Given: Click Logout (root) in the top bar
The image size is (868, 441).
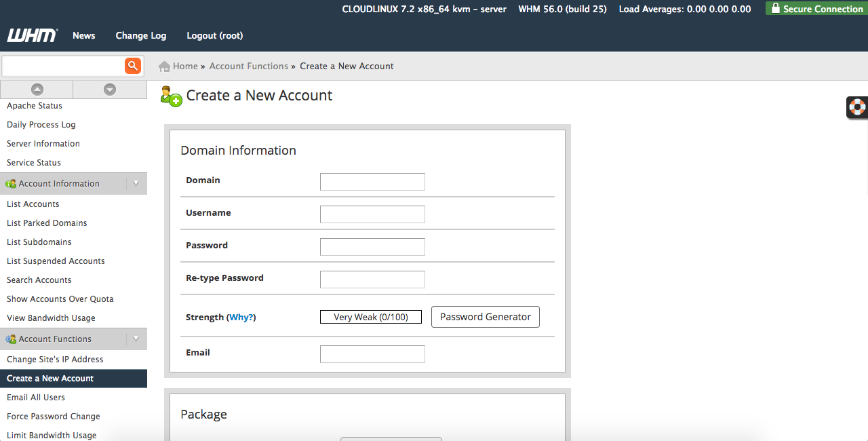Looking at the screenshot, I should click(x=214, y=35).
